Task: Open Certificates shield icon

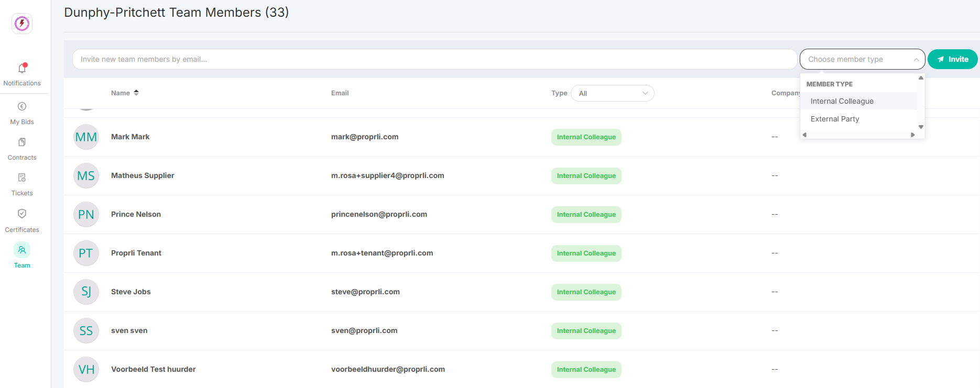Action: coord(22,214)
